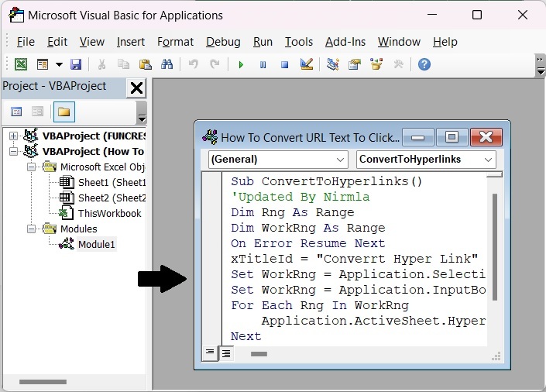Click the code window's module icon
546x392 pixels.
click(210, 137)
